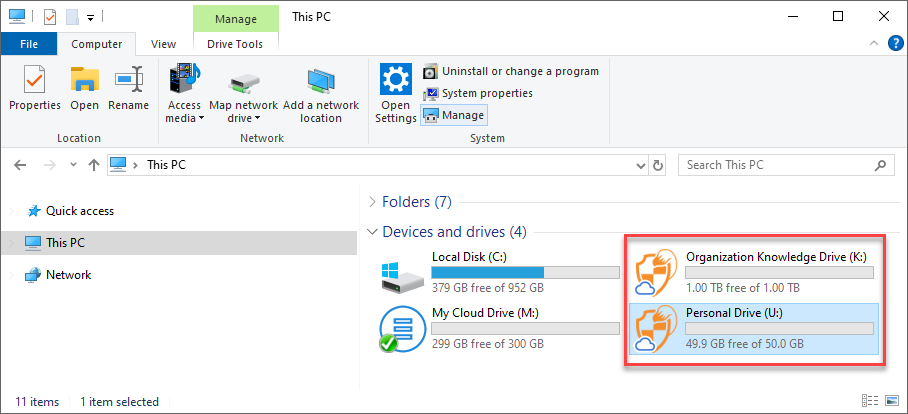Screen dimensions: 908x414
Task: Click the Local Disk (C:) usage bar
Action: (526, 273)
